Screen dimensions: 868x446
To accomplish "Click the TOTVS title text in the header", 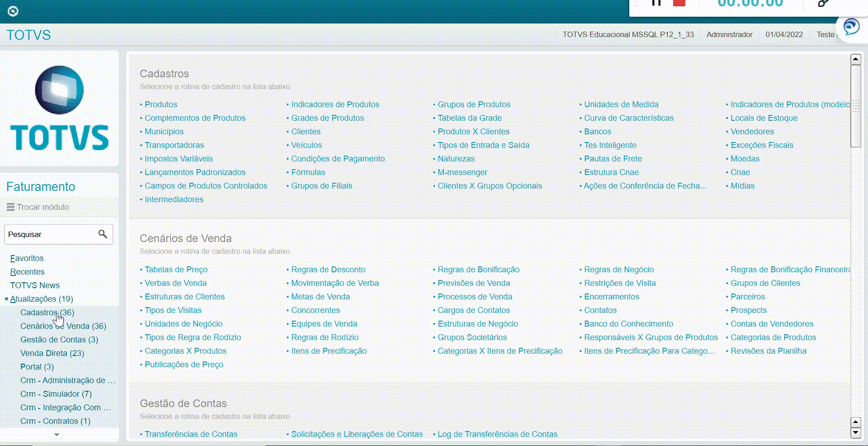I will 28,35.
